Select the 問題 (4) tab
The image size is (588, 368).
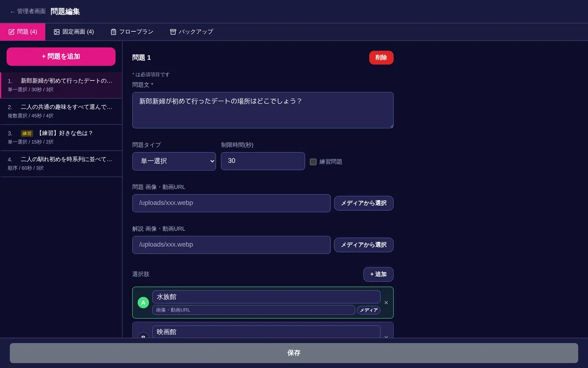(23, 32)
